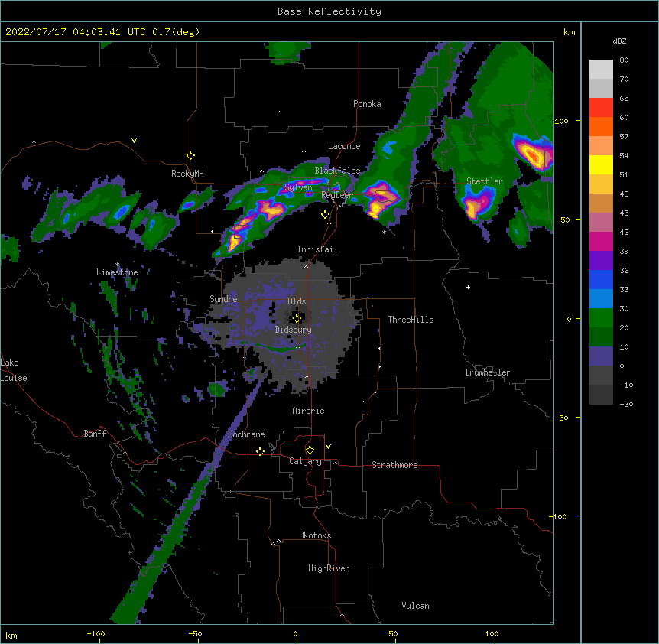Click the green 30 dBZ legend swatch
Image resolution: width=659 pixels, height=644 pixels.
[601, 318]
